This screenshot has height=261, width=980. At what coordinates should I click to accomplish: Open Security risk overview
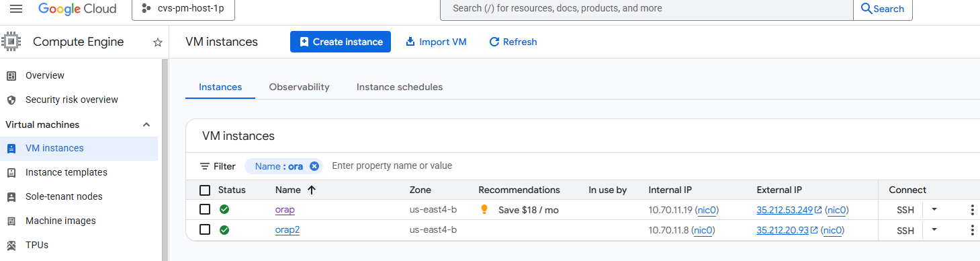pos(72,100)
